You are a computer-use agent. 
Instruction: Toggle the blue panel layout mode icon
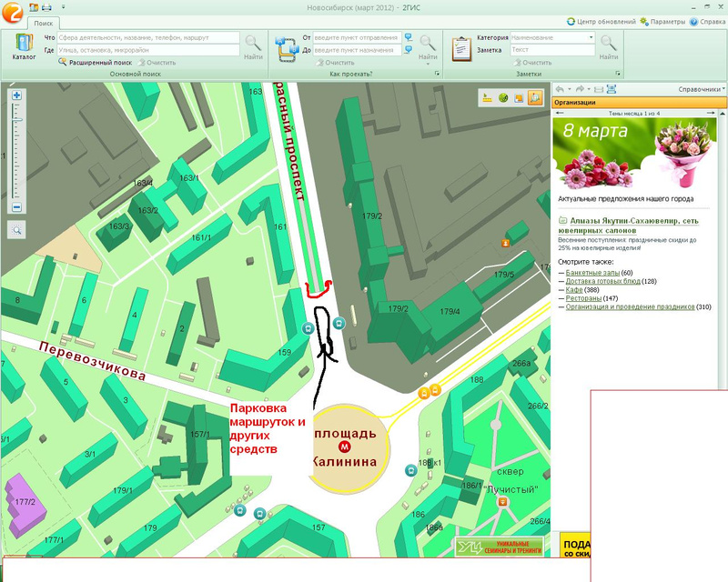point(612,89)
